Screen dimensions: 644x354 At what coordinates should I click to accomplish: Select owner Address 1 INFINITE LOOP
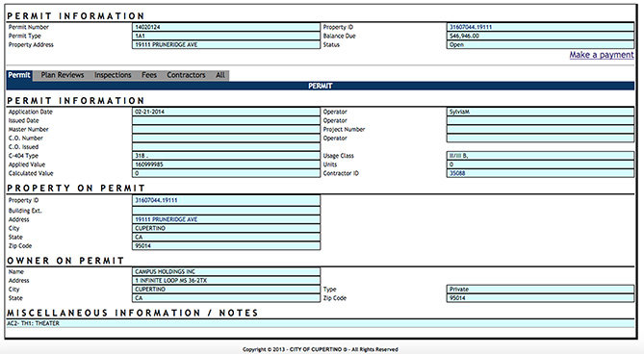coord(226,281)
